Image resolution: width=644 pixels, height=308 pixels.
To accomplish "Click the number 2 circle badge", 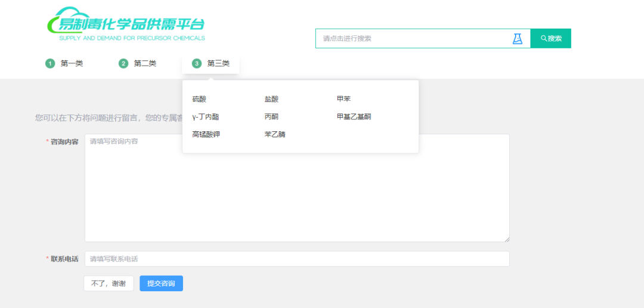I will (123, 64).
